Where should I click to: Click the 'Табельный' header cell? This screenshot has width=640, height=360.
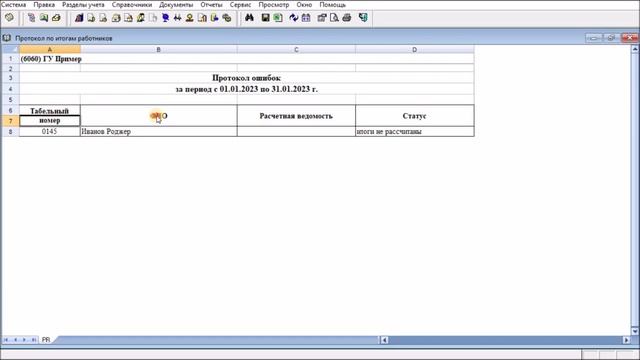click(x=50, y=111)
